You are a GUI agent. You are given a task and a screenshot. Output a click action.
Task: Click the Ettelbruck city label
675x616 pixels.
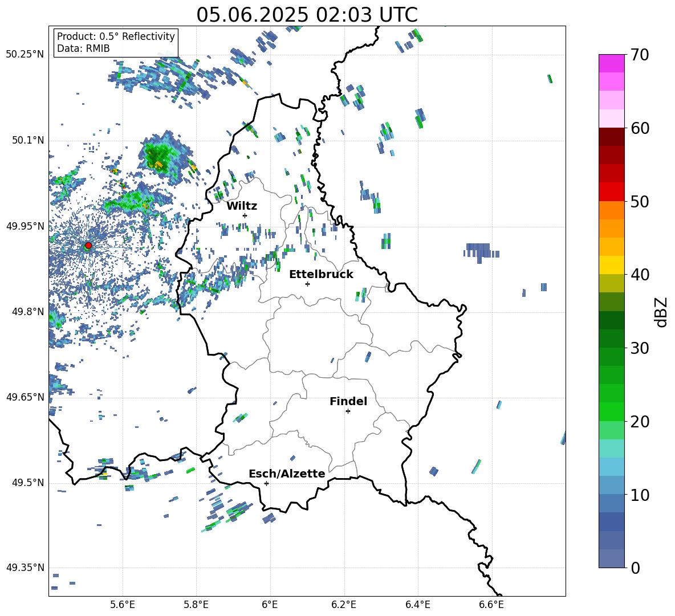click(321, 275)
